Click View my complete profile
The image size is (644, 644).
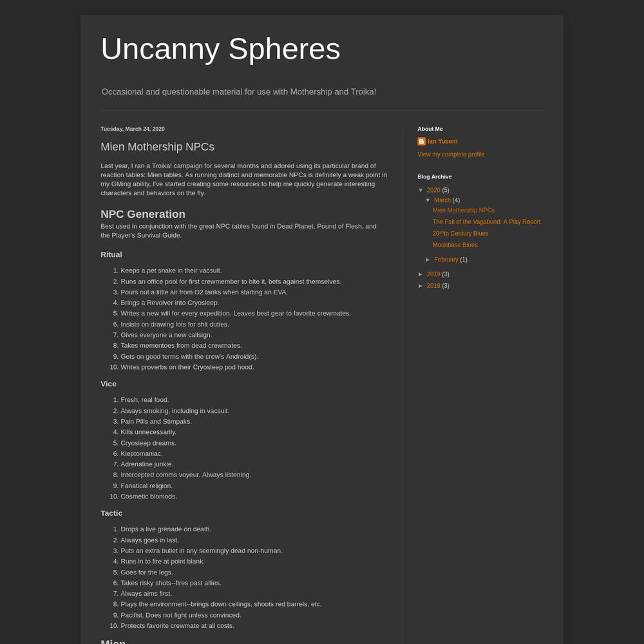[451, 155]
